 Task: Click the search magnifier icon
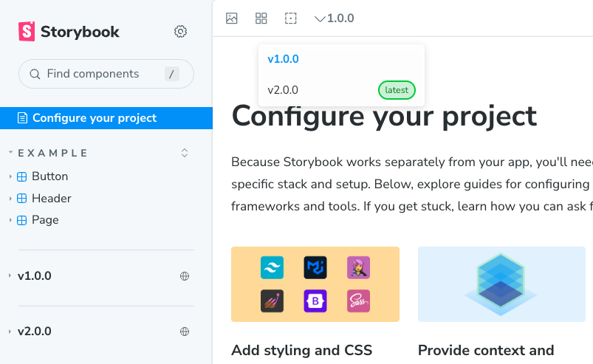coord(35,74)
